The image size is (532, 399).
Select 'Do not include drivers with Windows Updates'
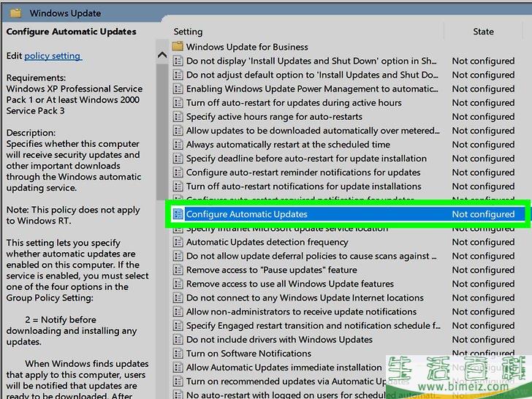click(x=279, y=339)
